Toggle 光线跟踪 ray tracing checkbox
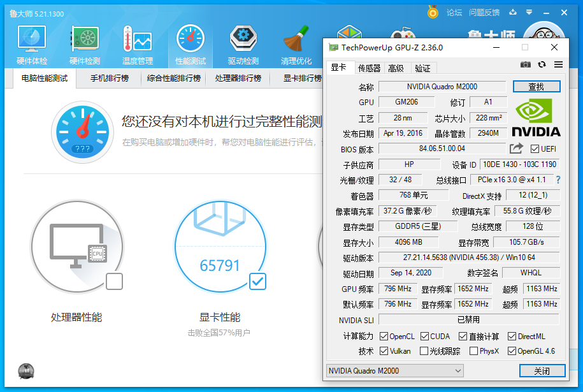This screenshot has width=583, height=392. 424,351
